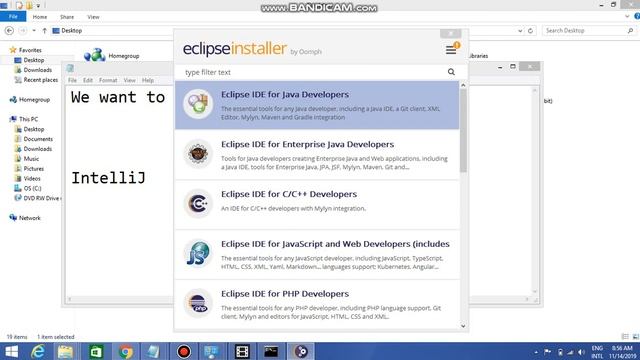
Task: Click the Refresh button in File Explorer
Action: (530, 31)
